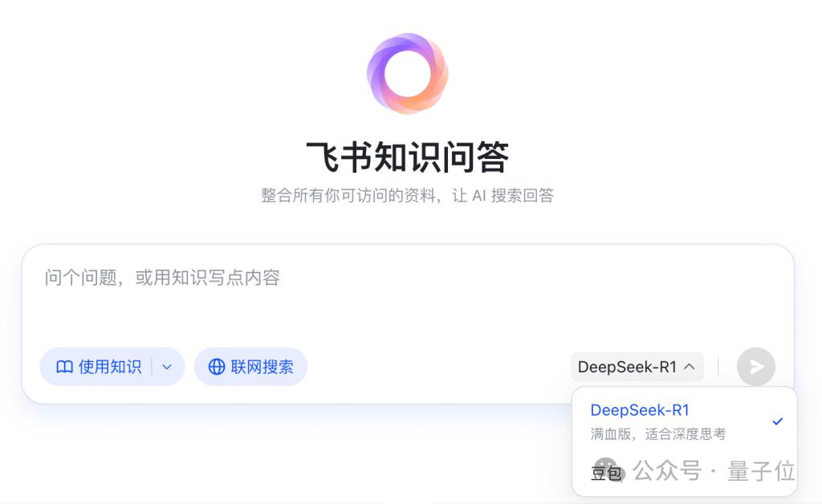The width and height of the screenshot is (822, 504).
Task: Click the 飞书知识问答 title heading
Action: click(x=407, y=156)
